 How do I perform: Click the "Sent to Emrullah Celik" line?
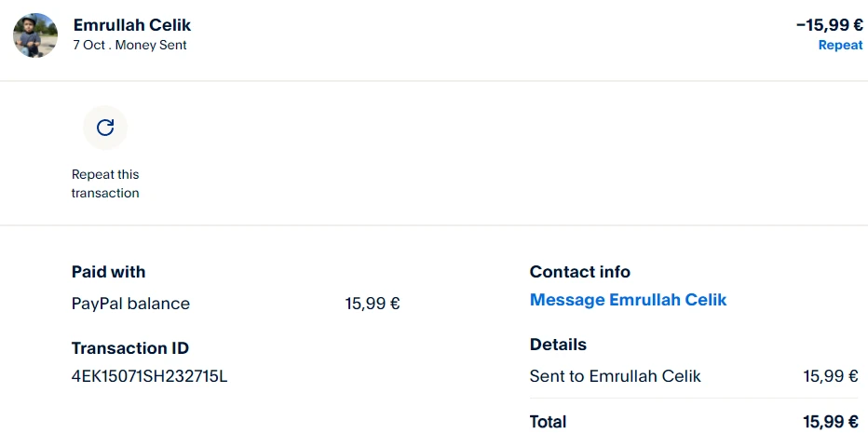[x=616, y=376]
